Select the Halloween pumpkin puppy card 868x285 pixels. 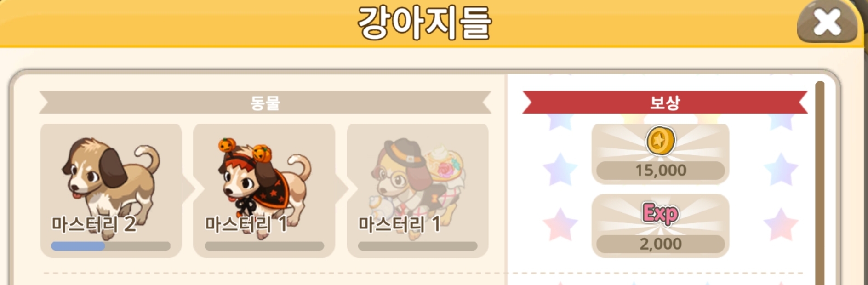point(264,190)
